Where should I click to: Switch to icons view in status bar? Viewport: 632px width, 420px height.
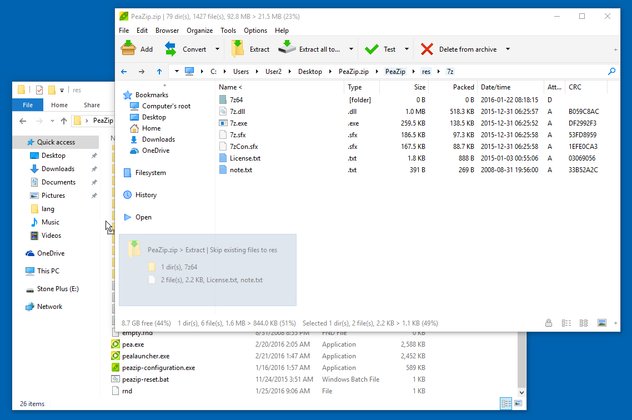click(x=584, y=323)
